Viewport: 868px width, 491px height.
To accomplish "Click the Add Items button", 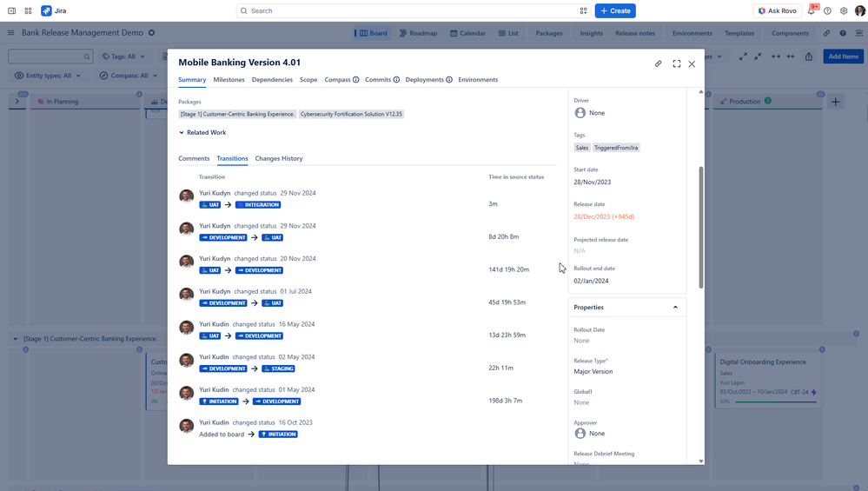I will click(843, 56).
